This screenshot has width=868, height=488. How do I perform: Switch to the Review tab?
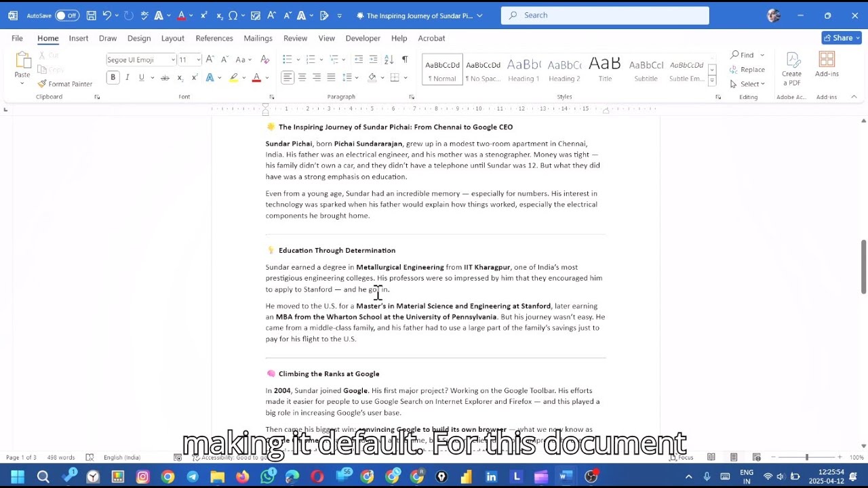(x=296, y=38)
